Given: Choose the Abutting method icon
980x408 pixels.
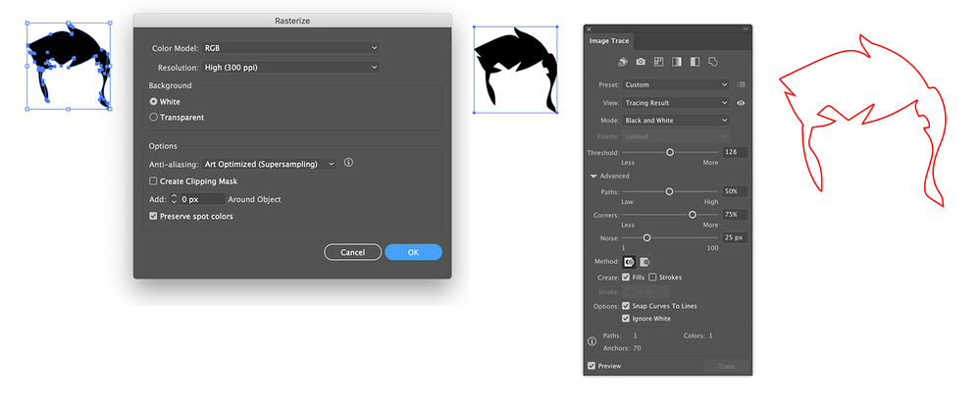Looking at the screenshot, I should pyautogui.click(x=629, y=262).
